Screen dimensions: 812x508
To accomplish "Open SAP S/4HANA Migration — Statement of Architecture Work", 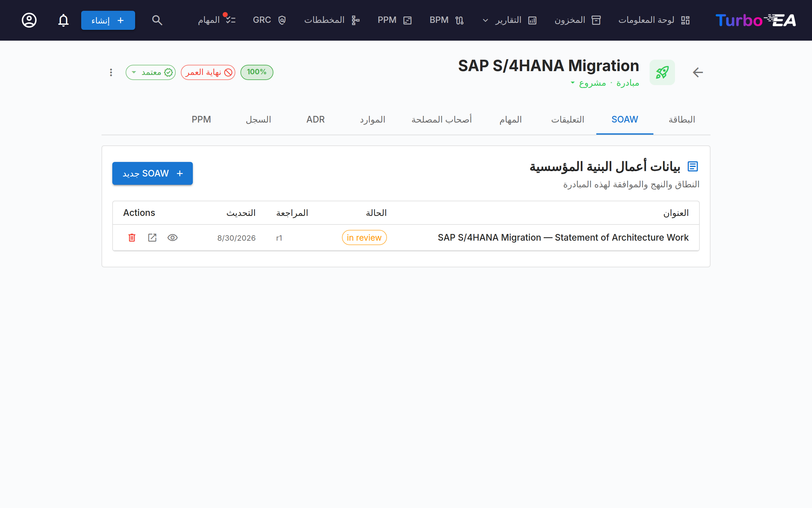I will (x=563, y=237).
